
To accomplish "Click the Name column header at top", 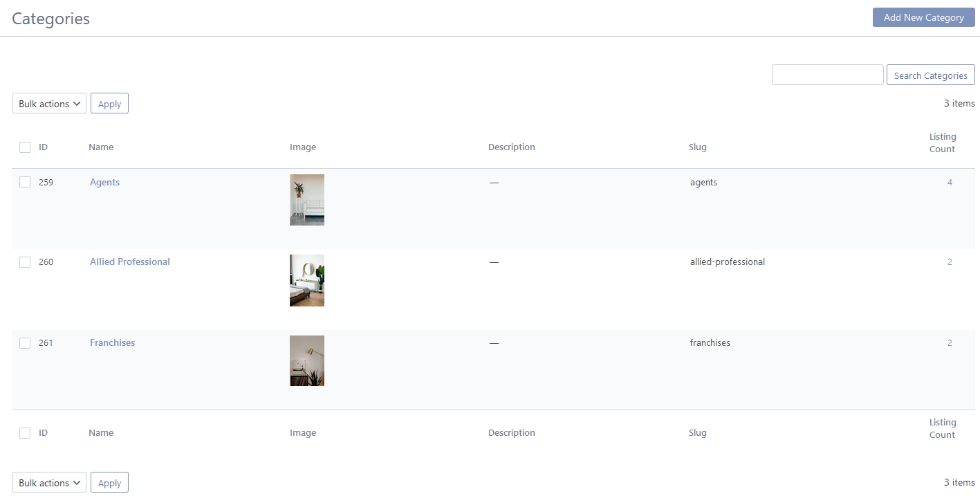I will click(x=101, y=147).
